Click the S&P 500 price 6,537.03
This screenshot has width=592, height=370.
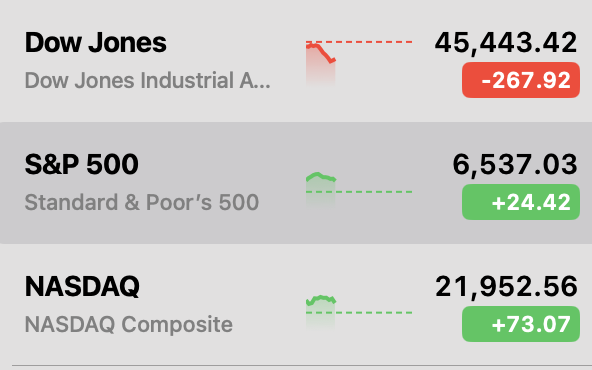point(515,165)
